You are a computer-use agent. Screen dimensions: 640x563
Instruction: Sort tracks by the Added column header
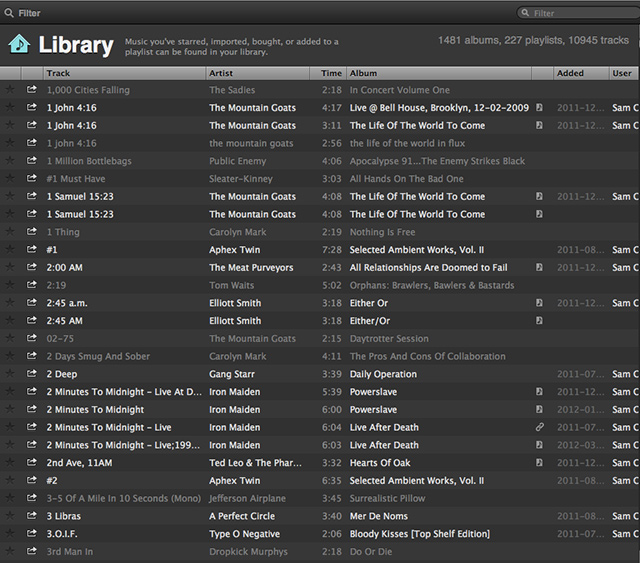pyautogui.click(x=580, y=73)
